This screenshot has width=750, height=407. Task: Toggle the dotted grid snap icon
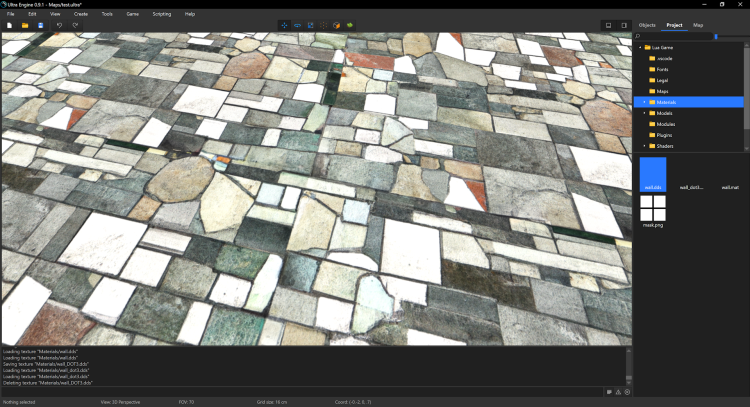pos(324,25)
